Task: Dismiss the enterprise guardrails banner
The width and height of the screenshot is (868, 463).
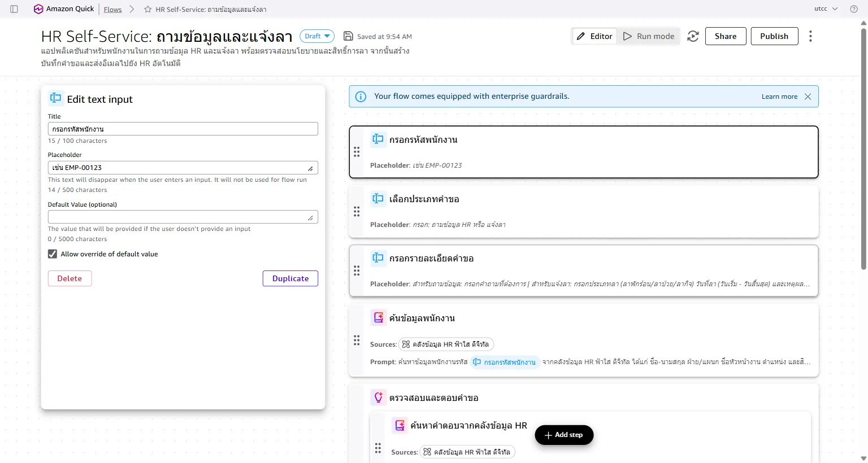Action: (x=808, y=97)
